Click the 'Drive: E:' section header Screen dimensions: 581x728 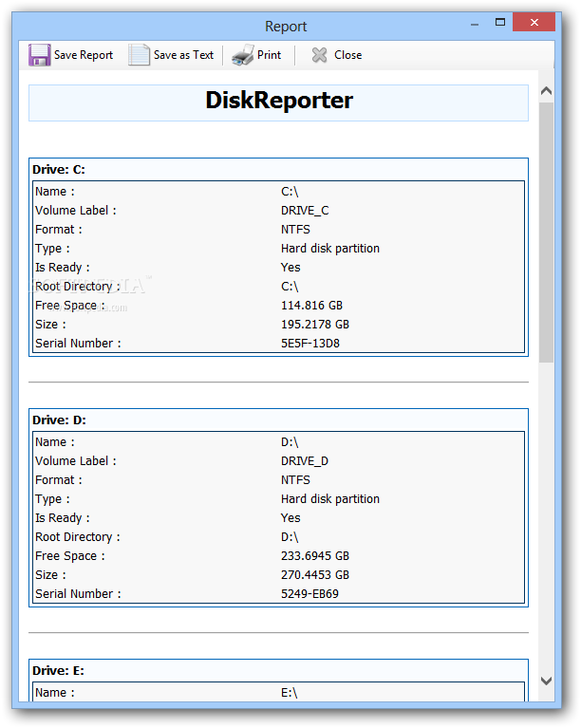tap(59, 671)
